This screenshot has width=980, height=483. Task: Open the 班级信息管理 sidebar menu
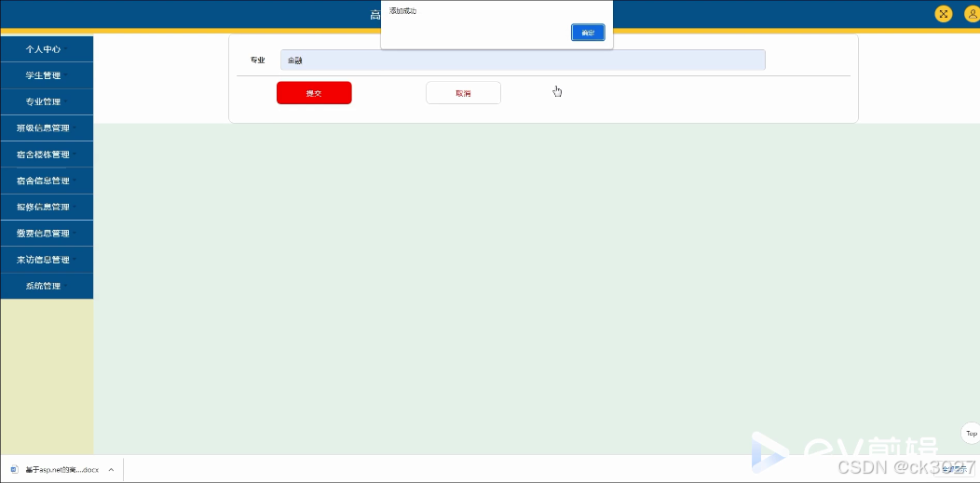tap(47, 127)
